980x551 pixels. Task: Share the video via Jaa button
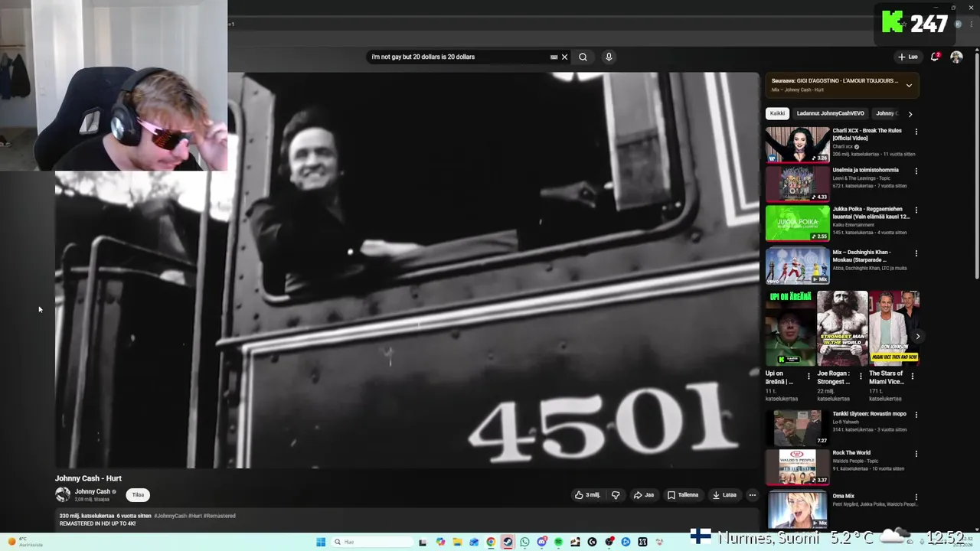click(x=644, y=495)
